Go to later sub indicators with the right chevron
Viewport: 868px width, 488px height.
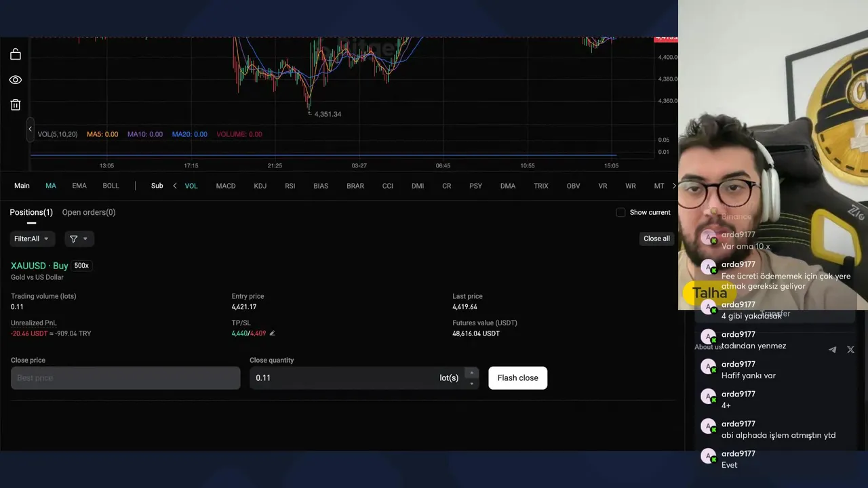pyautogui.click(x=674, y=186)
